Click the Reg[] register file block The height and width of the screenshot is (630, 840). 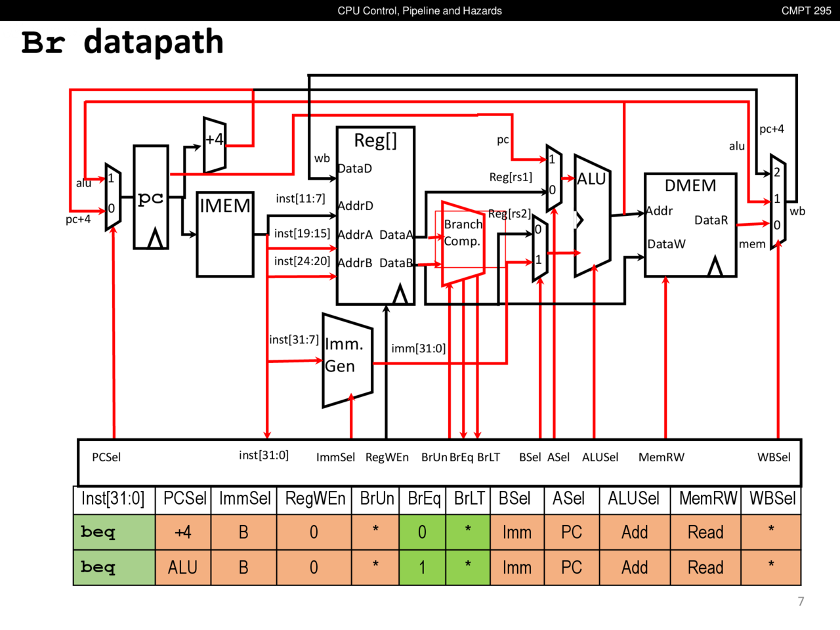coord(375,215)
